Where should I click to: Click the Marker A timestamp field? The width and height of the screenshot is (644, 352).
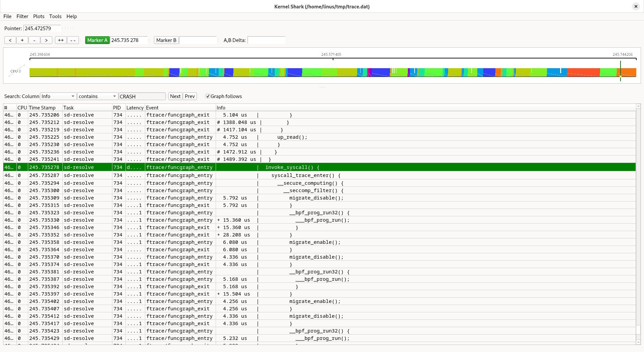(129, 40)
